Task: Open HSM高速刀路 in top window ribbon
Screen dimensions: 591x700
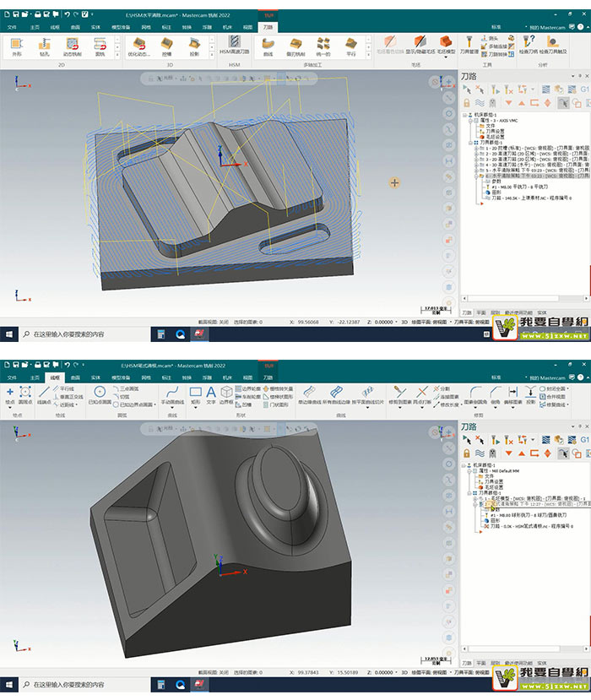Action: click(235, 45)
